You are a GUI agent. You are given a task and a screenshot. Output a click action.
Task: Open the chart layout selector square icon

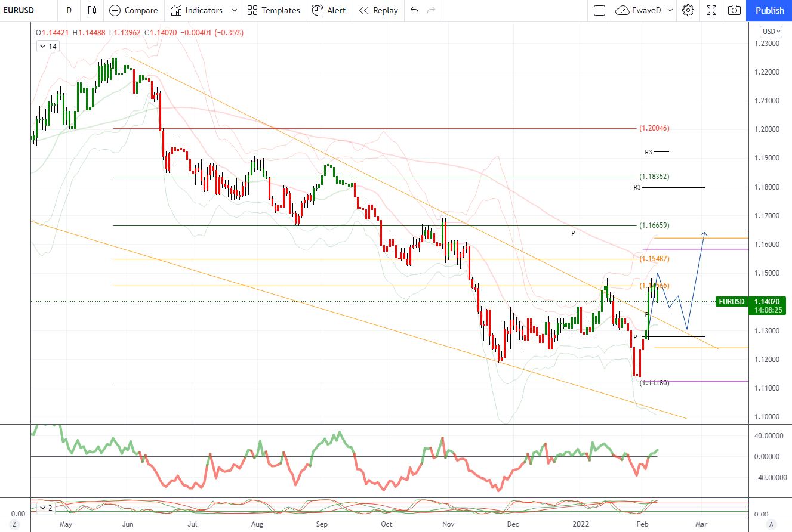click(600, 10)
